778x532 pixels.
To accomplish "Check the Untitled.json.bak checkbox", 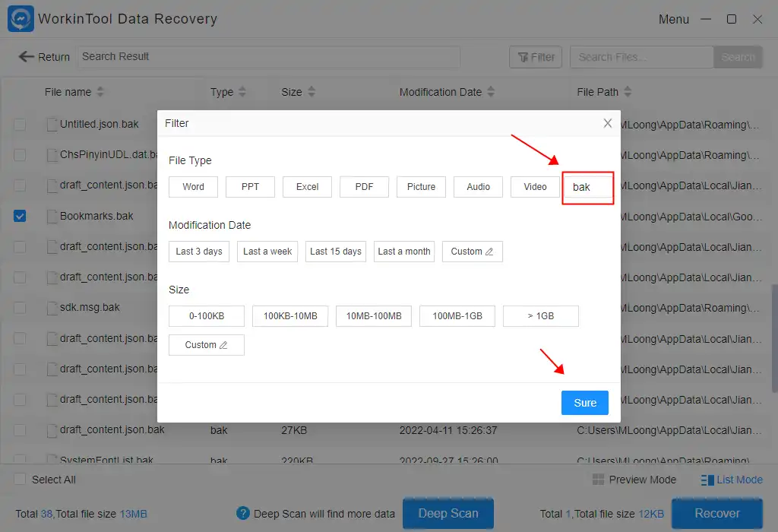I will point(20,124).
